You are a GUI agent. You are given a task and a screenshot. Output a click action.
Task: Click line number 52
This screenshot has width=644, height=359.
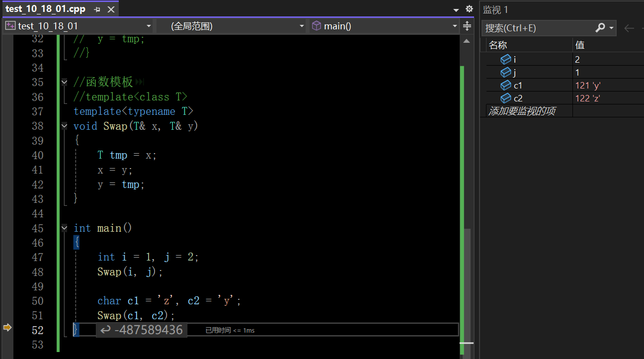pos(37,330)
